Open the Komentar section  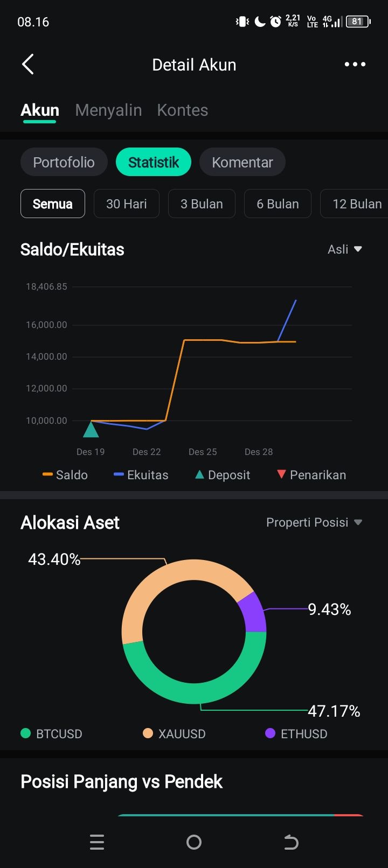point(242,162)
